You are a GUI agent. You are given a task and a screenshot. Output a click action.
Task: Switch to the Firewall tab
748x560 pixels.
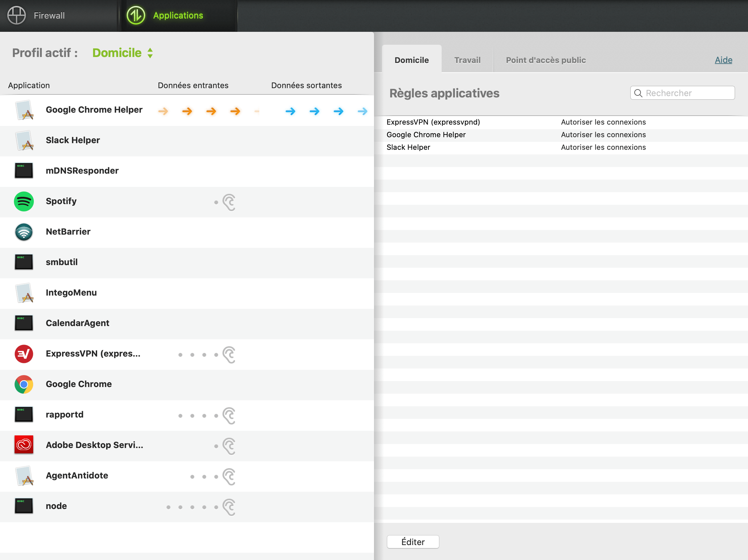58,16
